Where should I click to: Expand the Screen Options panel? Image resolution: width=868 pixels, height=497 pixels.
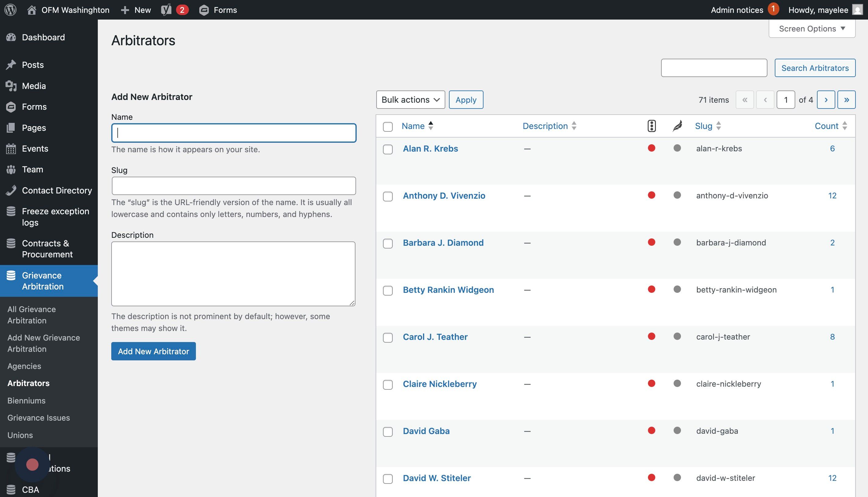click(812, 29)
